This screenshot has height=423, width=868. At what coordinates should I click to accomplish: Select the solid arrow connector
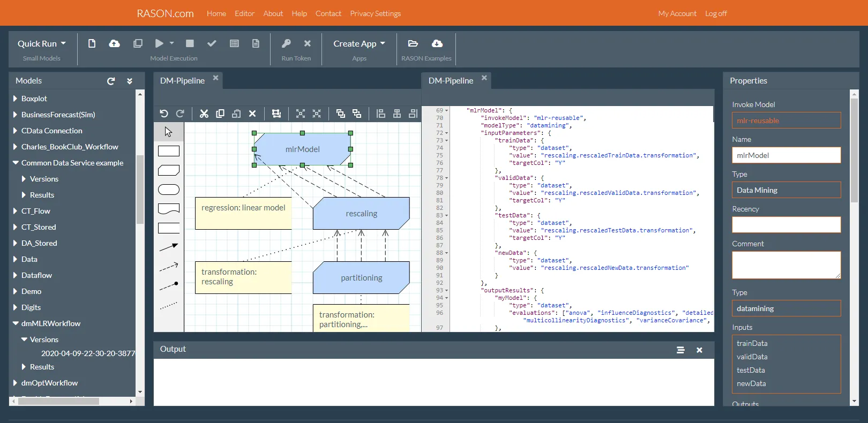pyautogui.click(x=168, y=247)
